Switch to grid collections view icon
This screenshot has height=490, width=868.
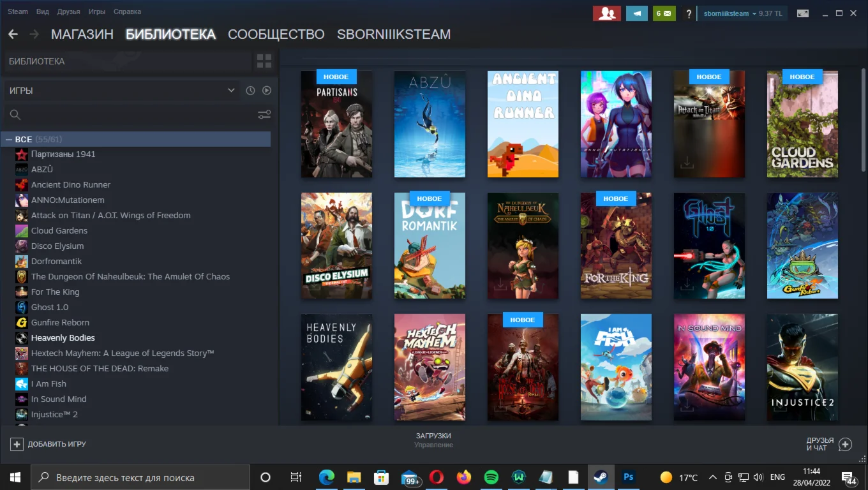coord(264,61)
